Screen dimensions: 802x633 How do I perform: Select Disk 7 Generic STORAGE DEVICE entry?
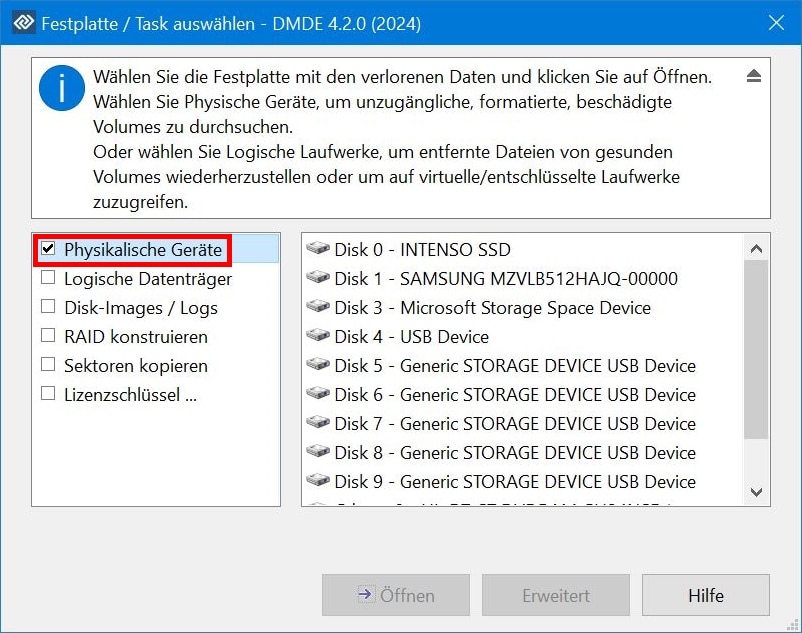click(x=523, y=423)
